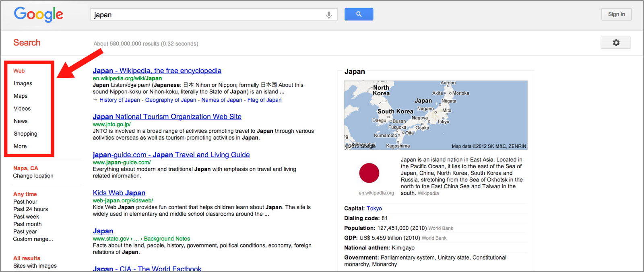The image size is (644, 272).
Task: Click the Google logo
Action: click(x=39, y=14)
